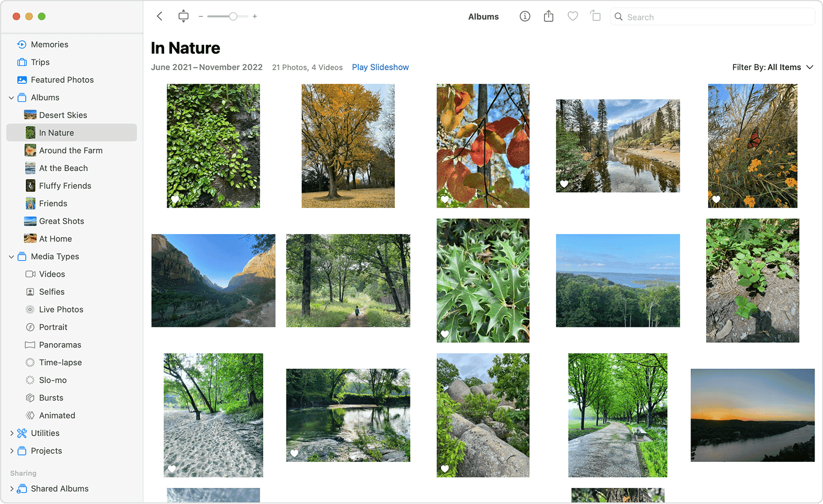Viewport: 823px width, 504px height.
Task: Select the Favorite heart icon in toolbar
Action: tap(572, 16)
